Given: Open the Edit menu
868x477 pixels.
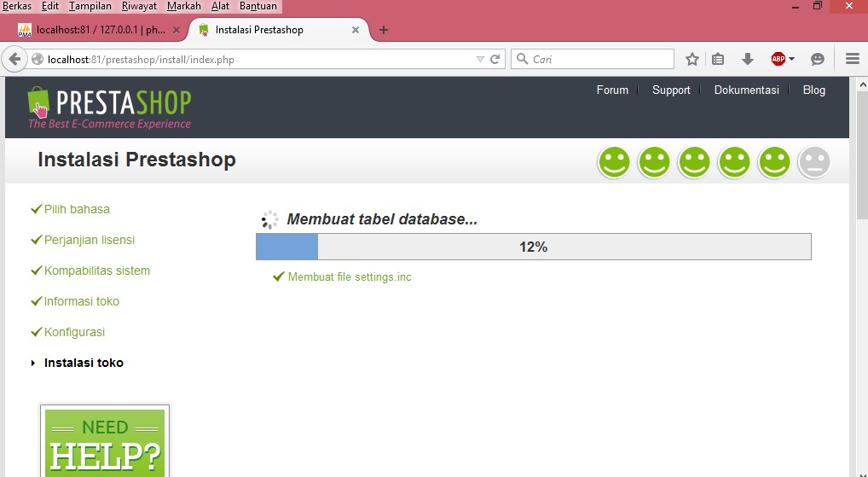Looking at the screenshot, I should [49, 6].
